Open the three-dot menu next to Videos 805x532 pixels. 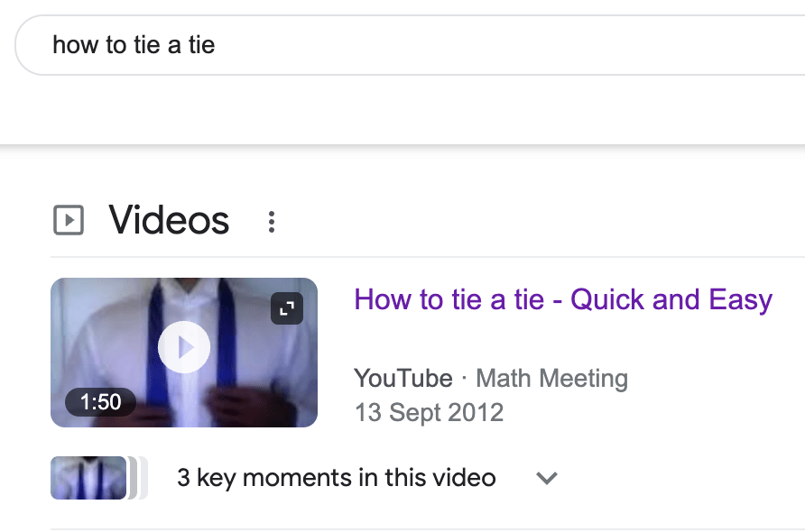click(x=271, y=220)
